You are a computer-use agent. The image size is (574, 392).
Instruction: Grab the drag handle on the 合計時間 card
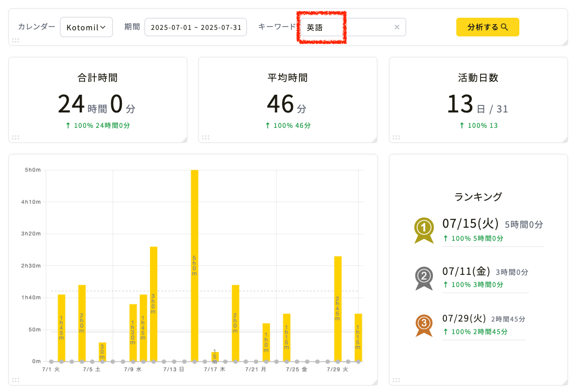click(x=15, y=137)
